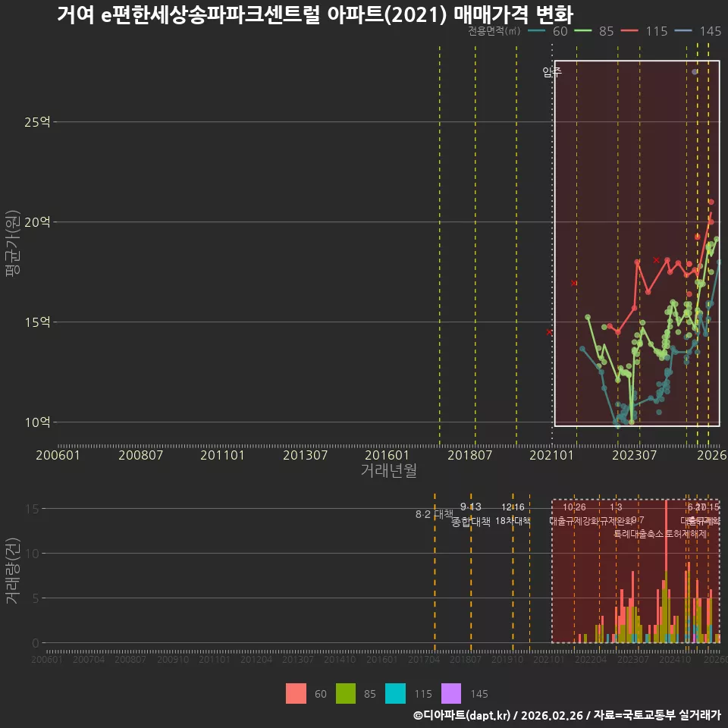Click the 전용면적(㎡) legend heading
The height and width of the screenshot is (728, 728).
(494, 31)
